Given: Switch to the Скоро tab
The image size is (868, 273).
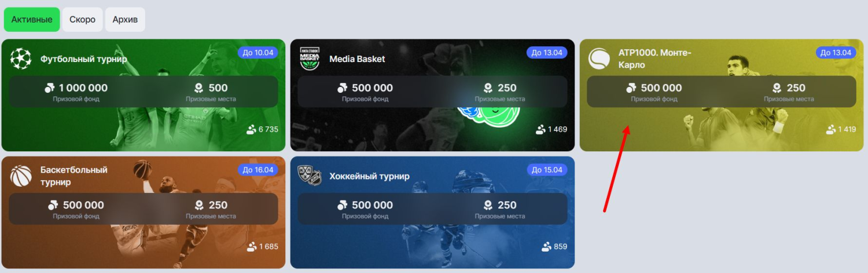Looking at the screenshot, I should [x=83, y=20].
